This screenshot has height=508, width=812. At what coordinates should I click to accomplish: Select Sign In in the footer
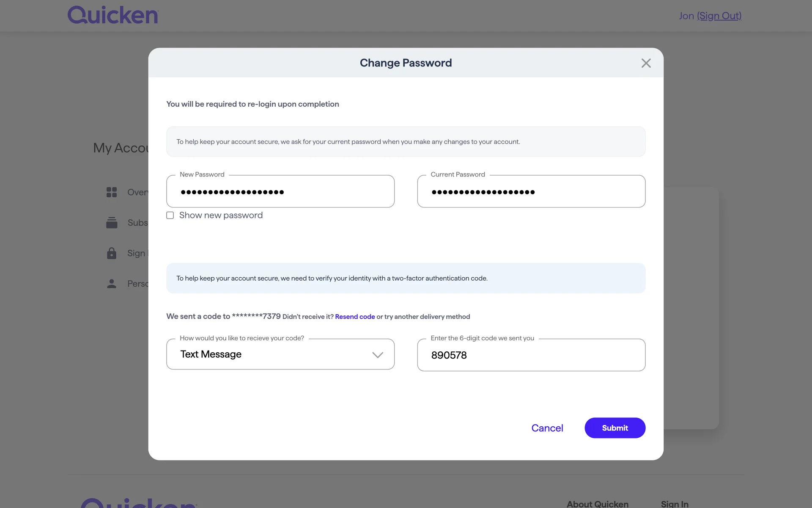(675, 504)
